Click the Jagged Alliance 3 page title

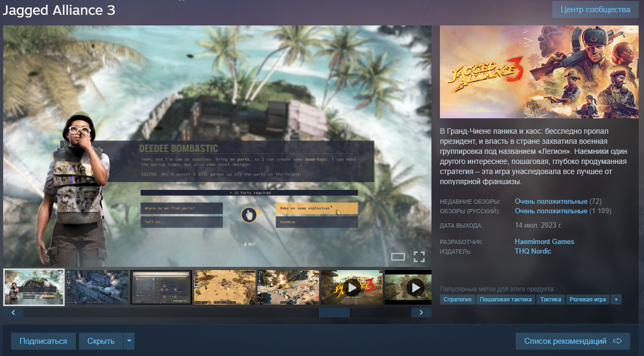pyautogui.click(x=59, y=10)
